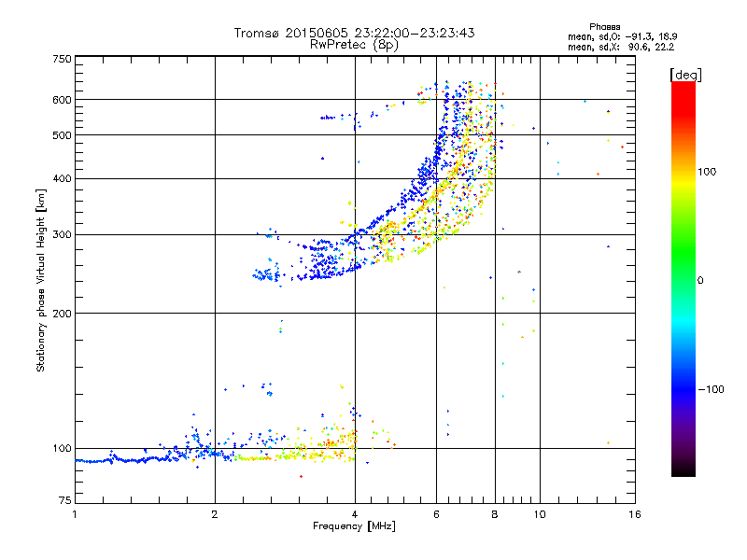Click the 'mean, sd,X: 90.6, 22.2' line
The width and height of the screenshot is (747, 560).
point(621,48)
